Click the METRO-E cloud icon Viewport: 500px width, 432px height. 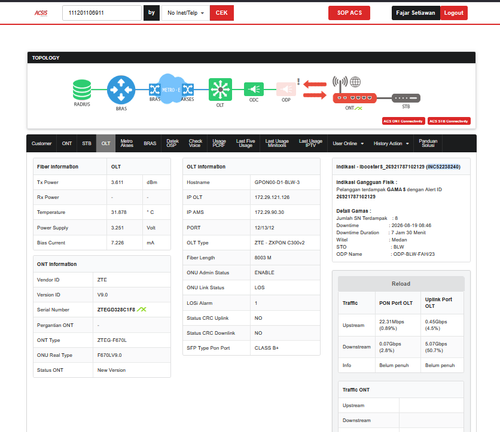(x=171, y=89)
